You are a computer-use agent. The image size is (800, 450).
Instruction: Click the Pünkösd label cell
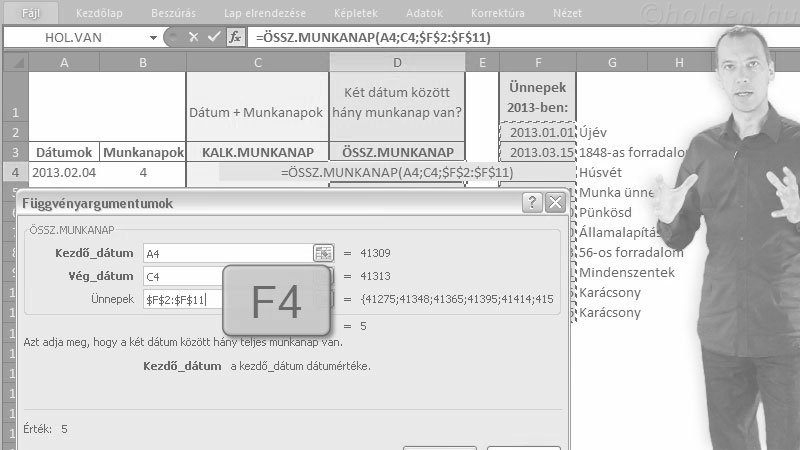point(605,212)
